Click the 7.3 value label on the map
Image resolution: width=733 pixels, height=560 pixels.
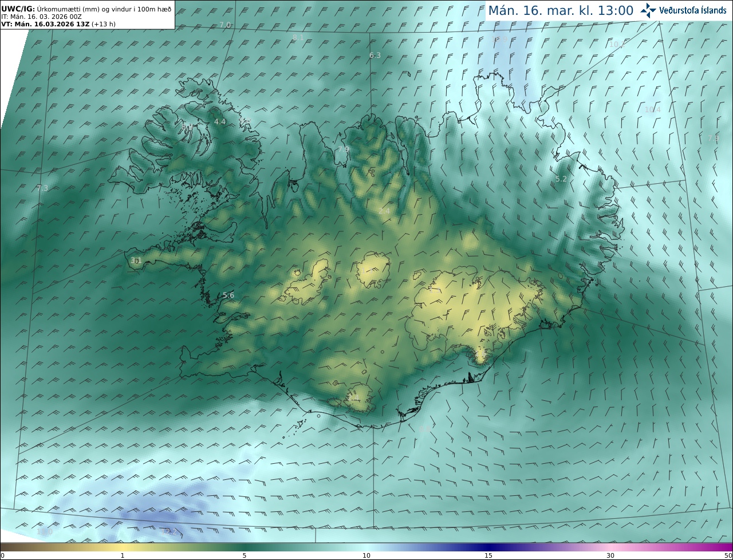[42, 188]
